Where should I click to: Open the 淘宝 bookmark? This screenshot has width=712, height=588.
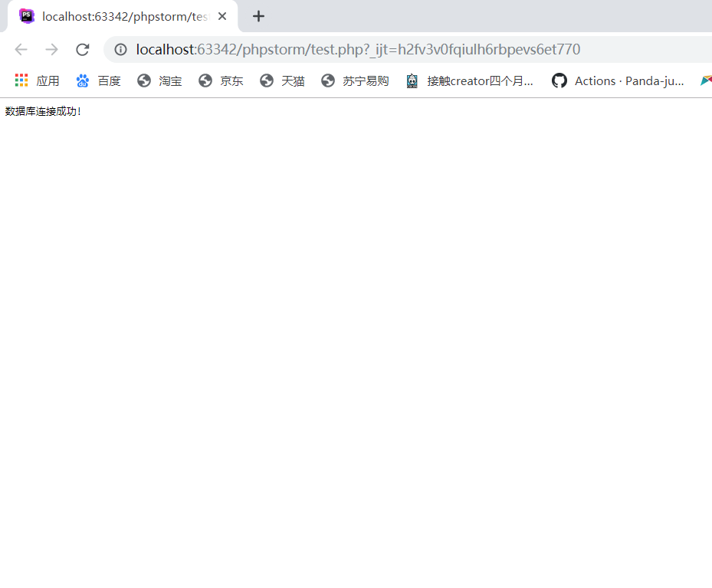coord(159,80)
